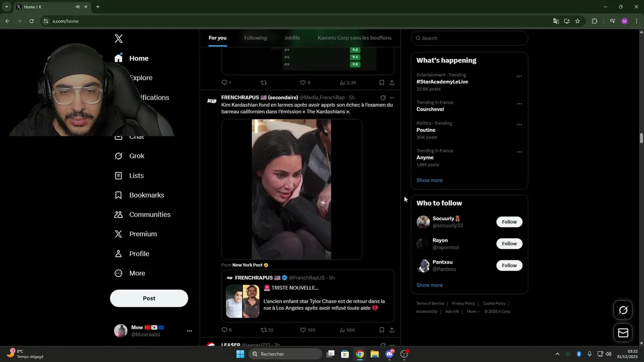Viewport: 644px width, 362px height.
Task: Open Discord from taskbar
Action: click(x=389, y=354)
